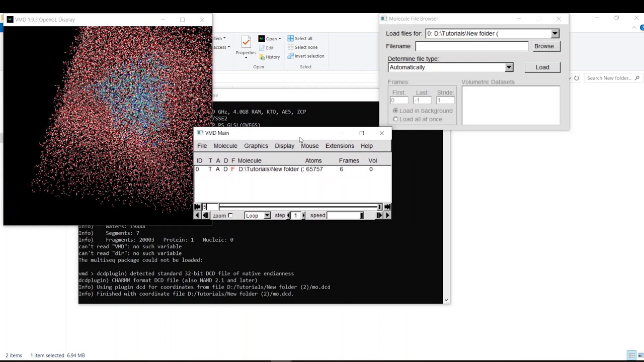Open the Molecule menu
644x362 pixels.
[225, 146]
